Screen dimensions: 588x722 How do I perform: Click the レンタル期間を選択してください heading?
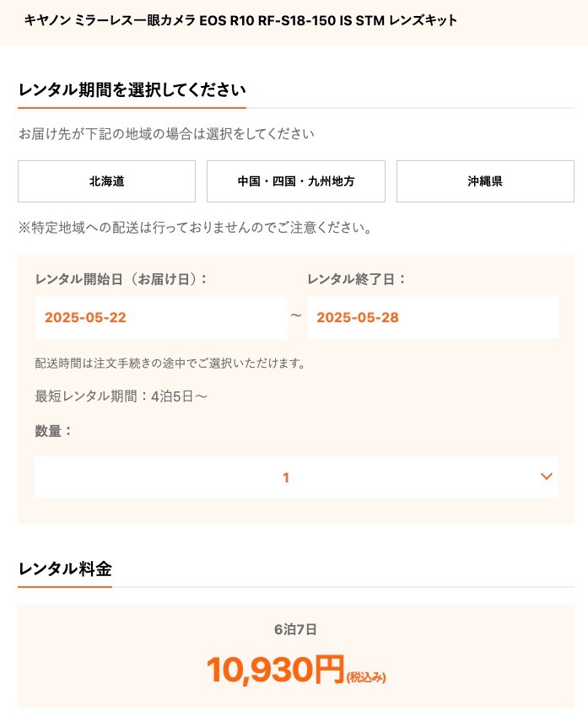point(132,89)
